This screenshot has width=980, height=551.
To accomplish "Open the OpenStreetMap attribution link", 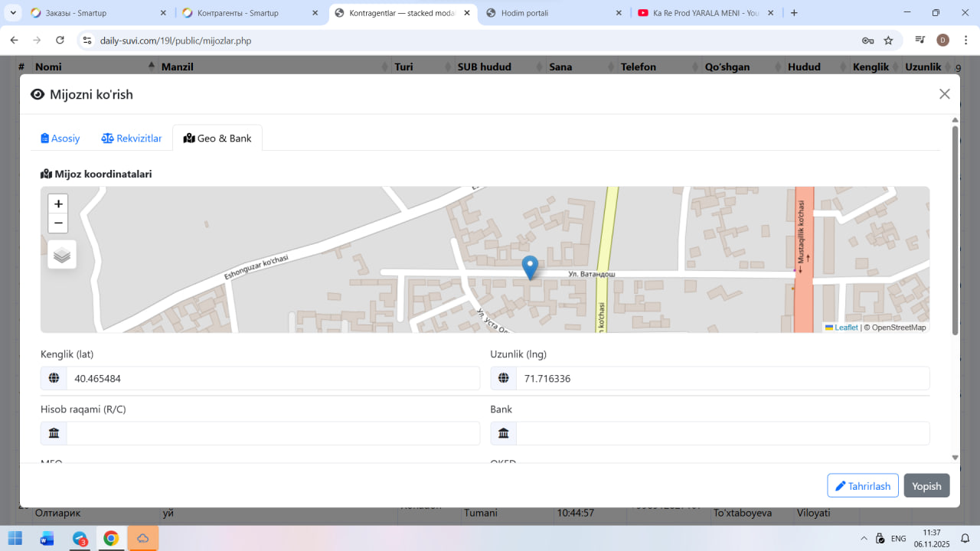I will point(899,328).
